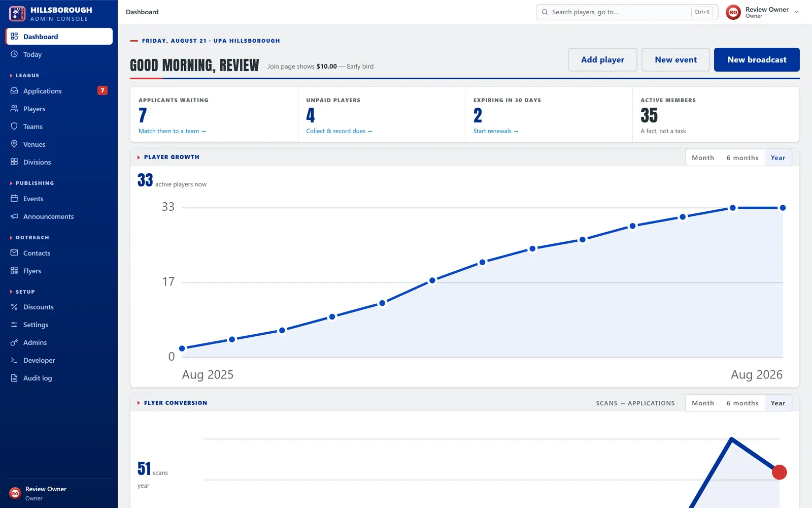Collapse the League sidebar section
This screenshot has width=812, height=508.
[25, 76]
